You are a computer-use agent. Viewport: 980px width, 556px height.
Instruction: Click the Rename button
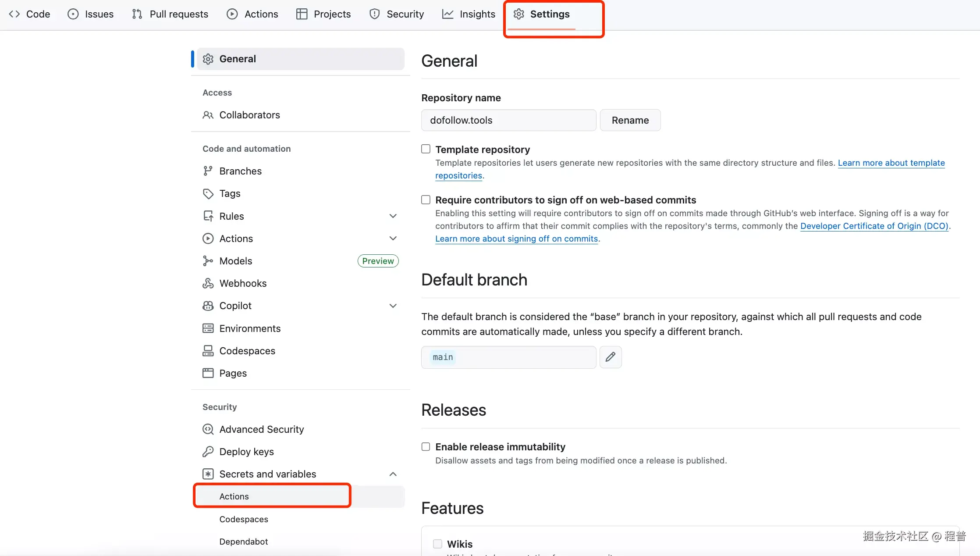click(x=630, y=120)
